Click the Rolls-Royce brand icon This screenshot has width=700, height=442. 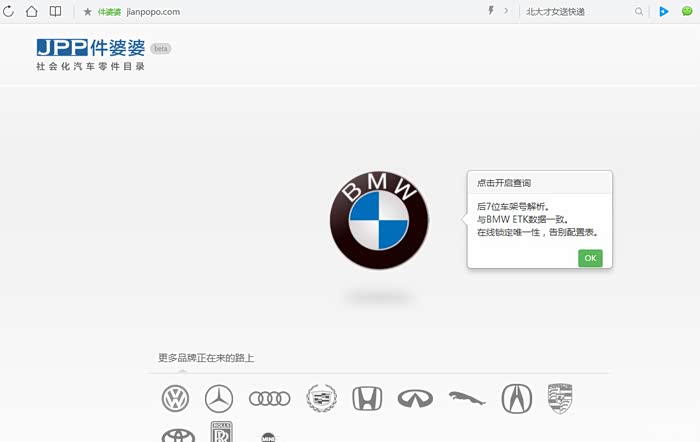coord(221,432)
